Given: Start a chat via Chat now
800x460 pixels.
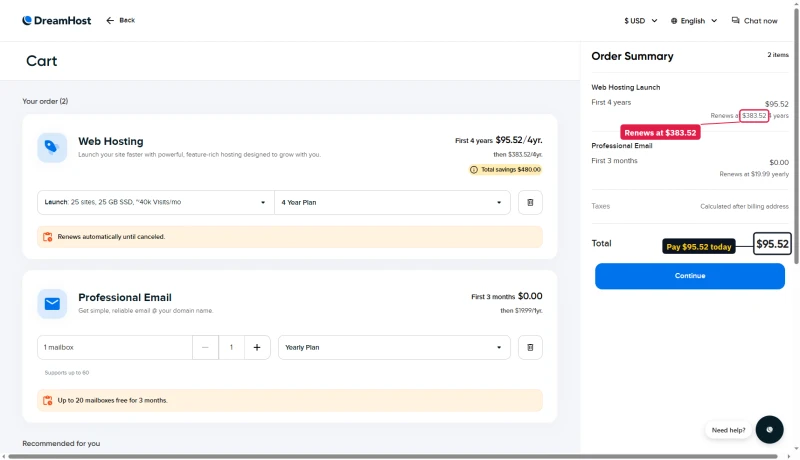Looking at the screenshot, I should pos(755,21).
